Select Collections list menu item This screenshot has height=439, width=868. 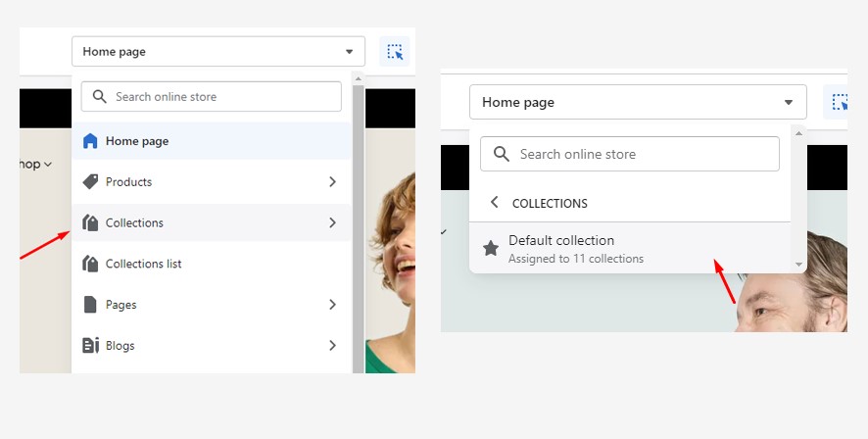(212, 264)
